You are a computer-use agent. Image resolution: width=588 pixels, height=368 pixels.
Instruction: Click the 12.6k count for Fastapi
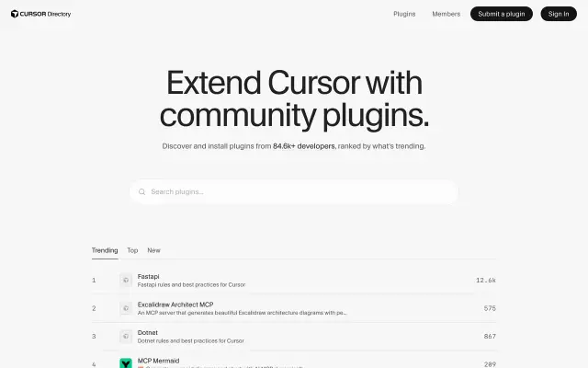tap(486, 280)
